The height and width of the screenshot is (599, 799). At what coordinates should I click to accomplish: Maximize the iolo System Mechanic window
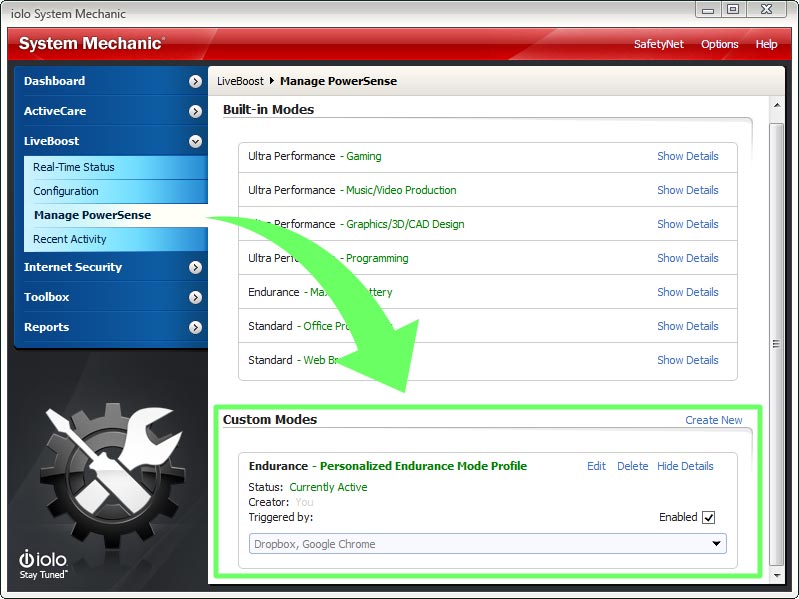pos(733,10)
